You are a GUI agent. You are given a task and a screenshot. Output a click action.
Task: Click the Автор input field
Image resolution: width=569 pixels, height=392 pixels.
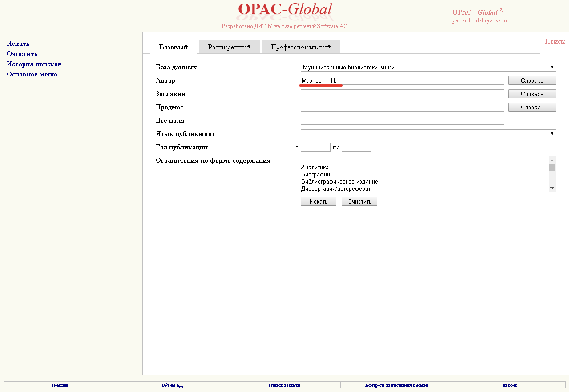point(402,80)
